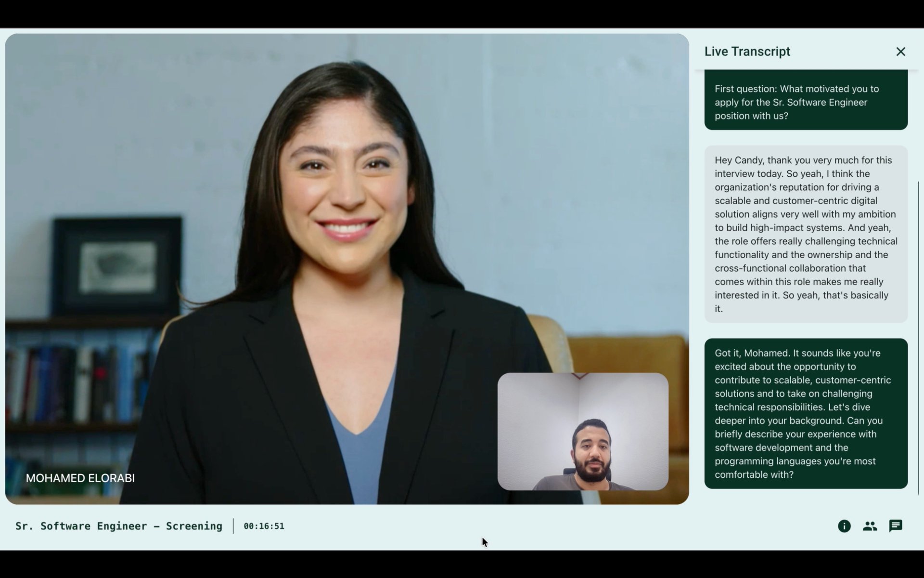Click the 'Sr. Software Engineer – Screening' title

[x=118, y=526]
